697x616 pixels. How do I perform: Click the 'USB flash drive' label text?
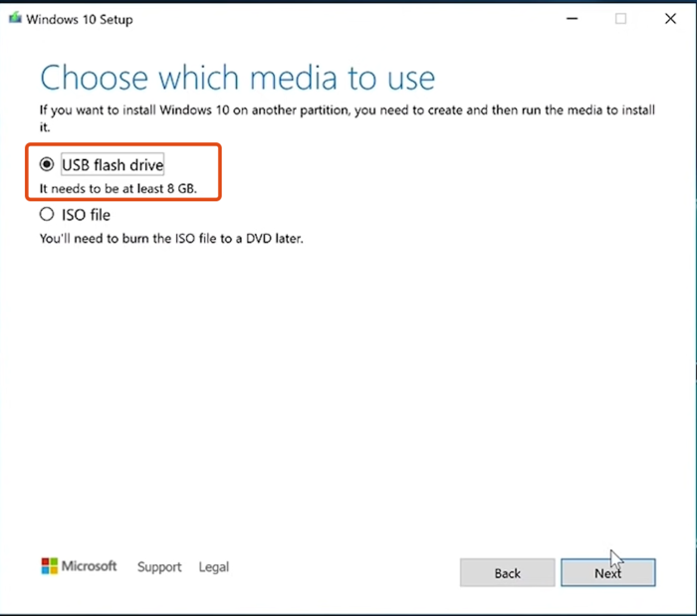click(113, 165)
